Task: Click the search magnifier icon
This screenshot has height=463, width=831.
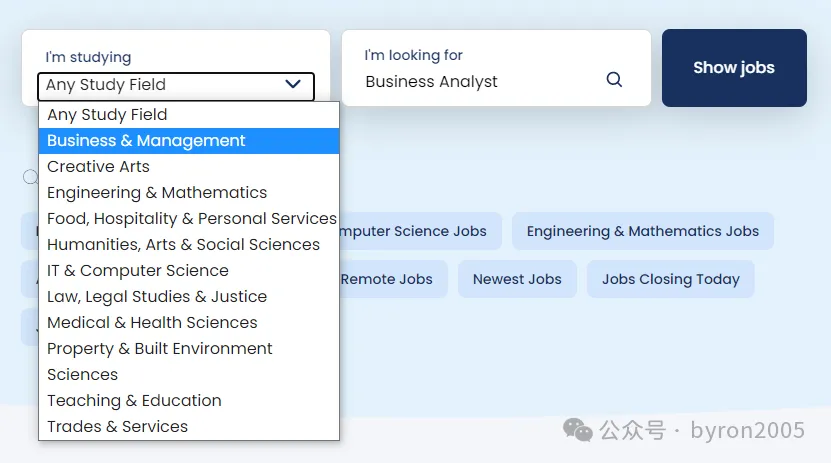Action: 615,80
